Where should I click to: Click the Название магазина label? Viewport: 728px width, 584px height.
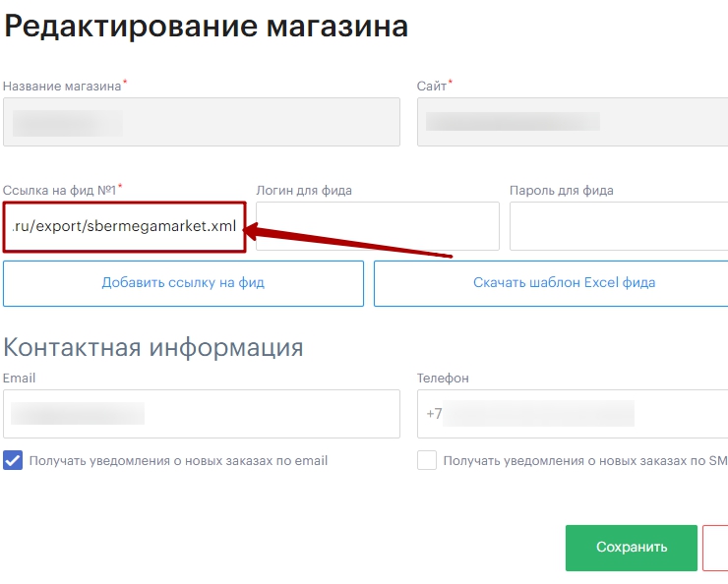62,87
